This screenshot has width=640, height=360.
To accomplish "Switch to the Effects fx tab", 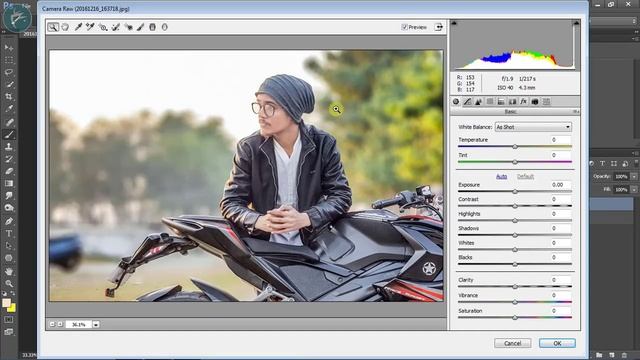I will 524,102.
